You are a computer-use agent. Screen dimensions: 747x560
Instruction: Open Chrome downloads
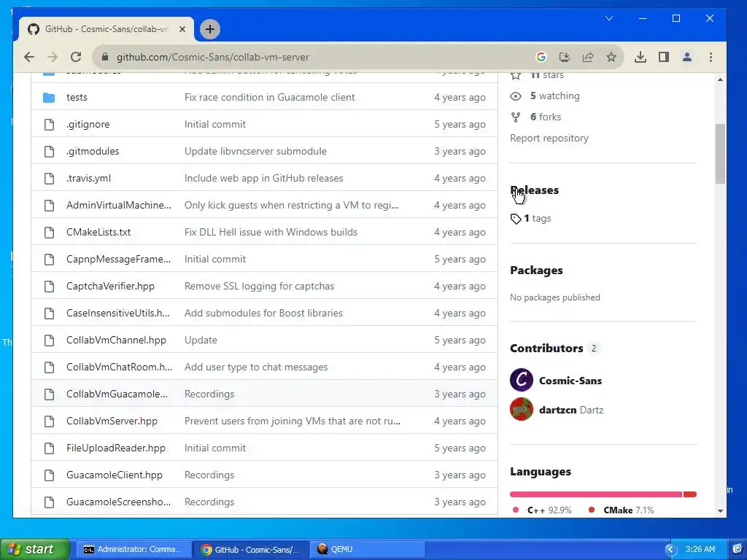(x=640, y=57)
